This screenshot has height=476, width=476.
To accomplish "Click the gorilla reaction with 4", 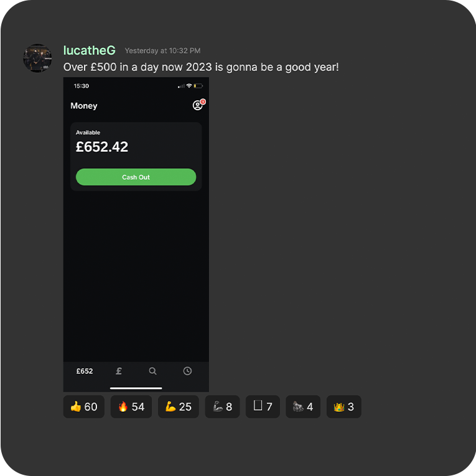I will click(303, 406).
